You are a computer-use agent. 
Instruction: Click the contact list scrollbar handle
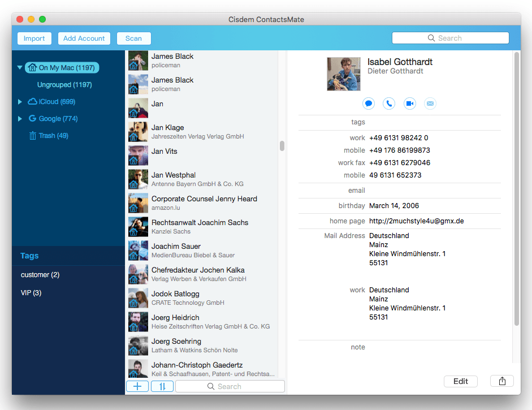click(282, 146)
